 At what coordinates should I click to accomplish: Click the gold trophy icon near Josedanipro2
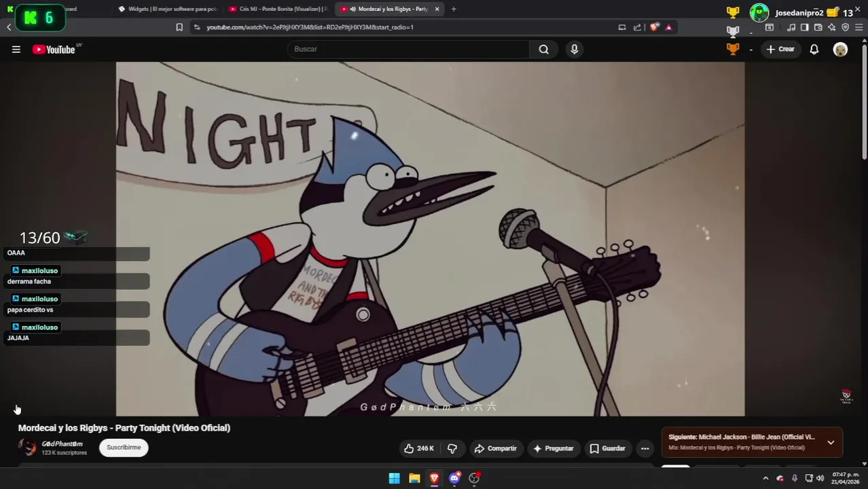(733, 12)
